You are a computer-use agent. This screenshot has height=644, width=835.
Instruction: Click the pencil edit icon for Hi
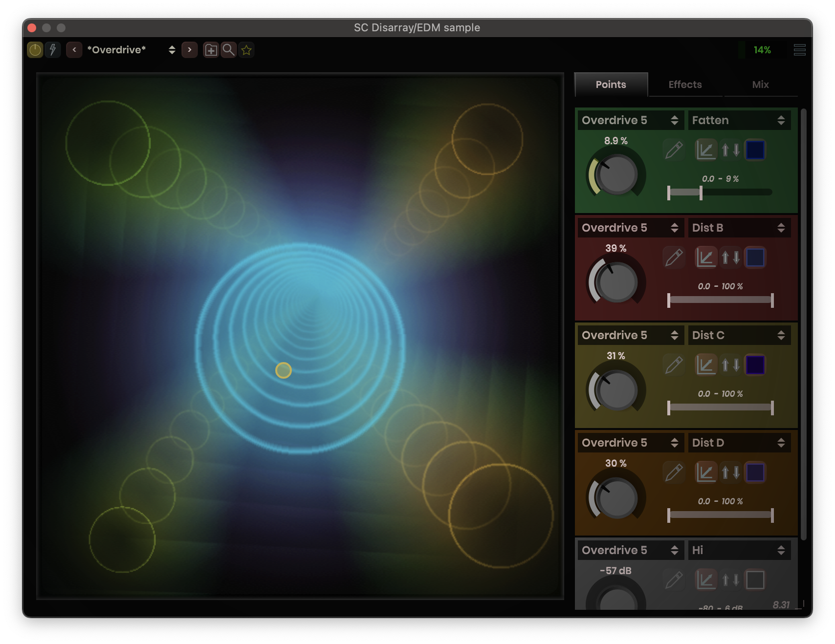674,580
